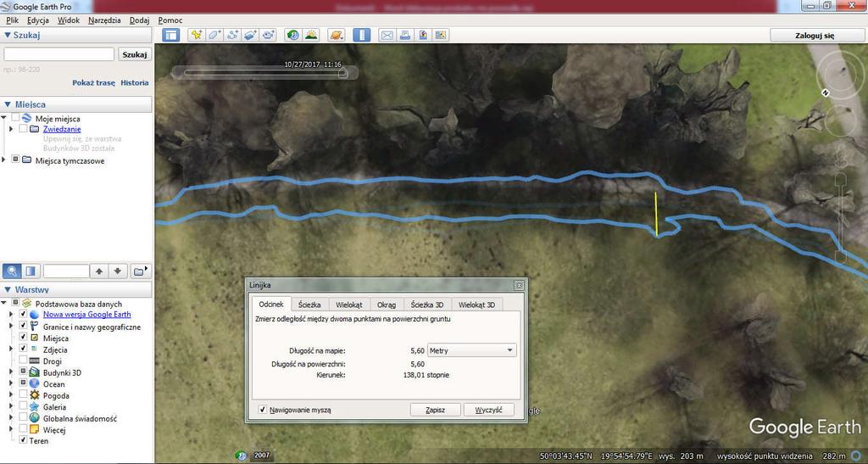The width and height of the screenshot is (868, 464).
Task: Switch to the Ścieżka tab
Action: tap(309, 305)
